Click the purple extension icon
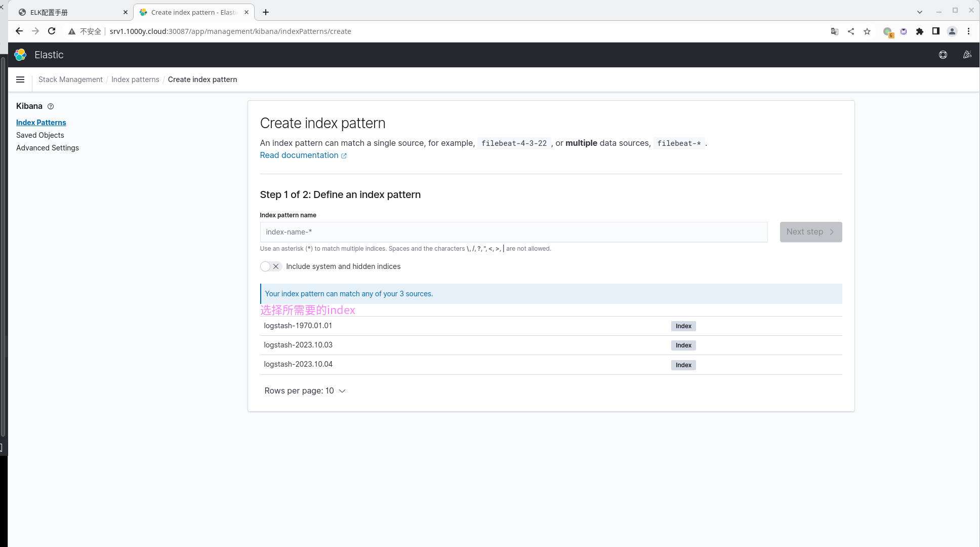Screen dimensions: 980x547 [904, 31]
